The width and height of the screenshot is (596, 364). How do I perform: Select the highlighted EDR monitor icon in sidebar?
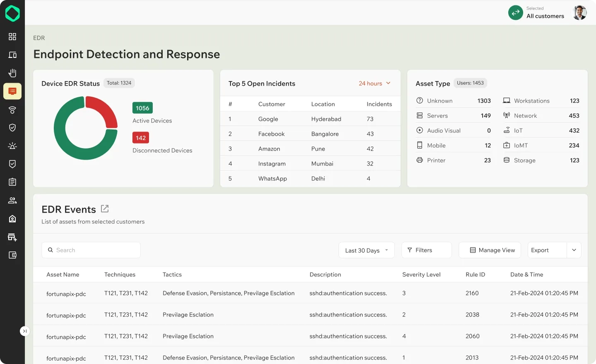click(x=12, y=91)
